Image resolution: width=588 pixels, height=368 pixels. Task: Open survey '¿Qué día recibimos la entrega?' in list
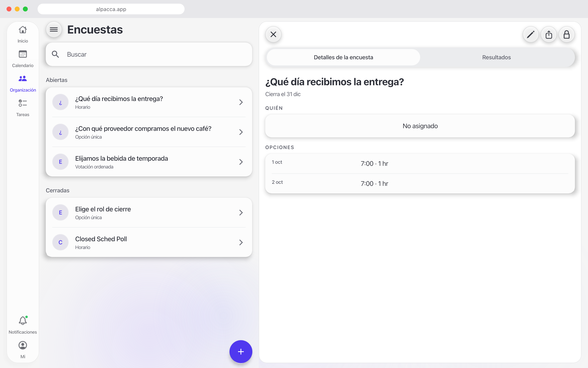[149, 102]
